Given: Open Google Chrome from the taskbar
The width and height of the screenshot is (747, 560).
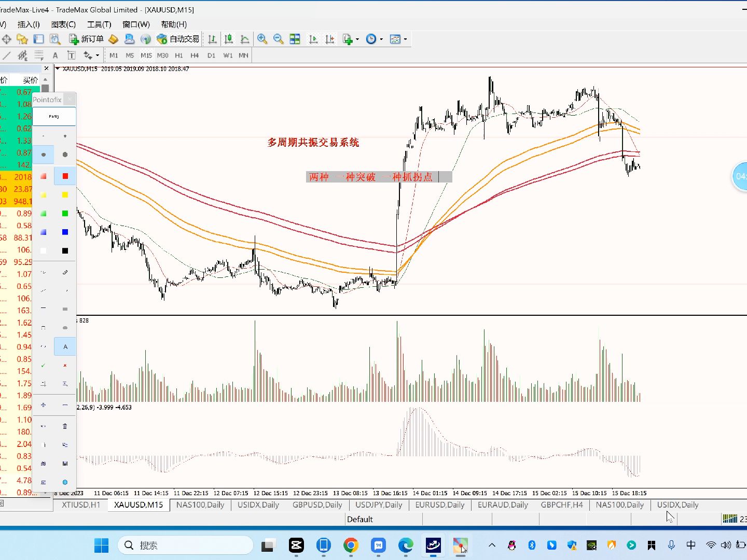Looking at the screenshot, I should (351, 545).
